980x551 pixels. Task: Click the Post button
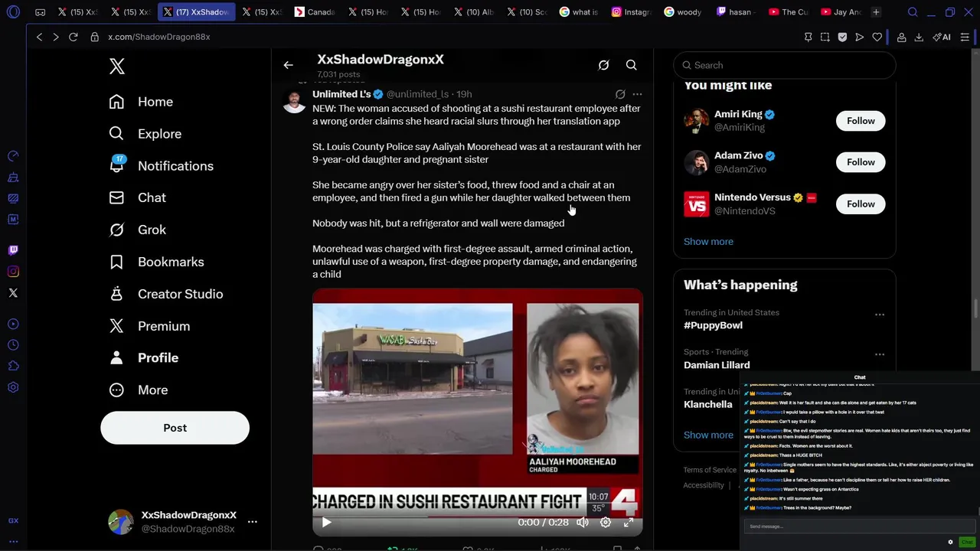click(175, 428)
